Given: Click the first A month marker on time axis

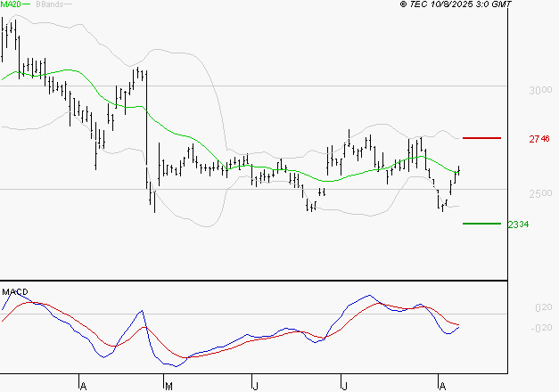Looking at the screenshot, I should coord(84,386).
